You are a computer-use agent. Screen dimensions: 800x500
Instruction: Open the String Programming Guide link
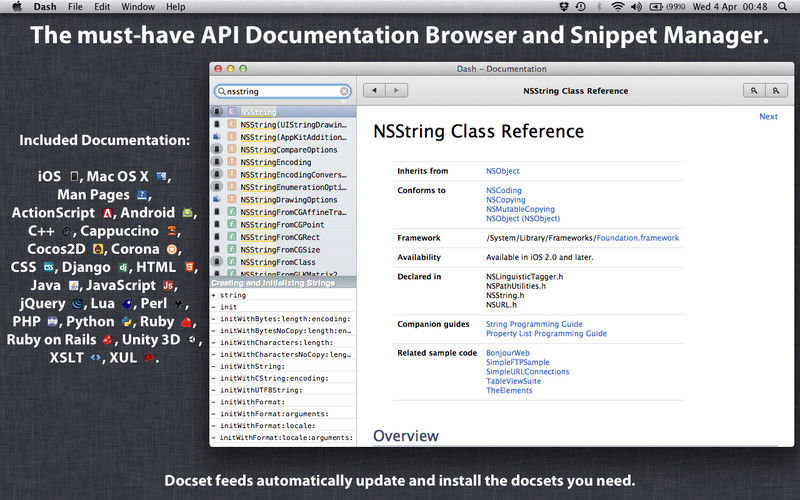pos(534,324)
